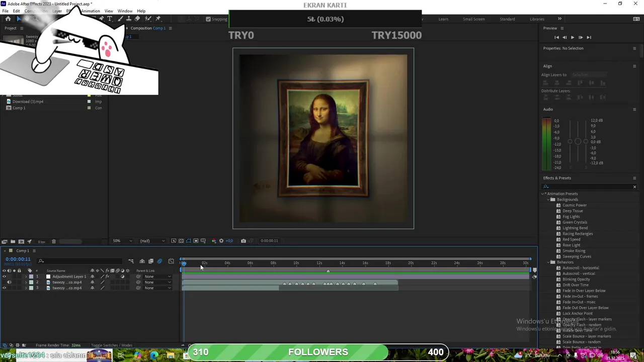Toggle the Snapping checkbox
Image resolution: width=644 pixels, height=362 pixels.
(x=208, y=19)
